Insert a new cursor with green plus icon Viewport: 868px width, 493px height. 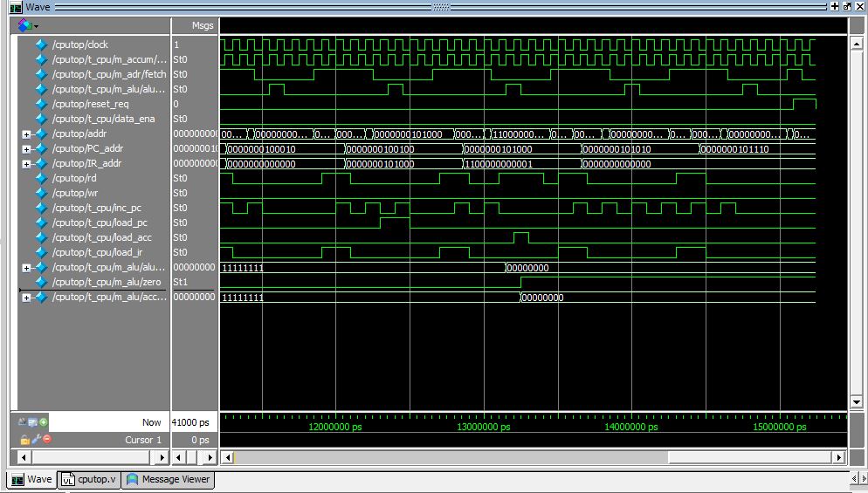point(43,422)
